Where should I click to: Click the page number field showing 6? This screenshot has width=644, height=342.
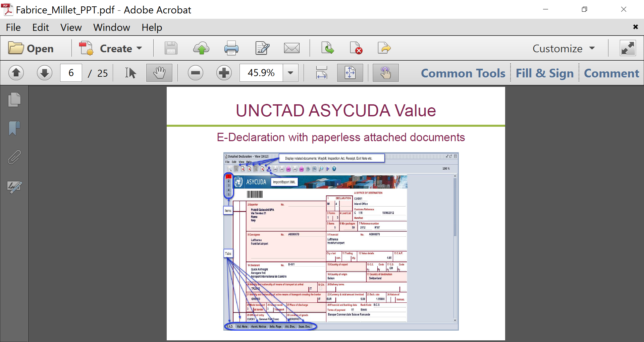point(71,73)
